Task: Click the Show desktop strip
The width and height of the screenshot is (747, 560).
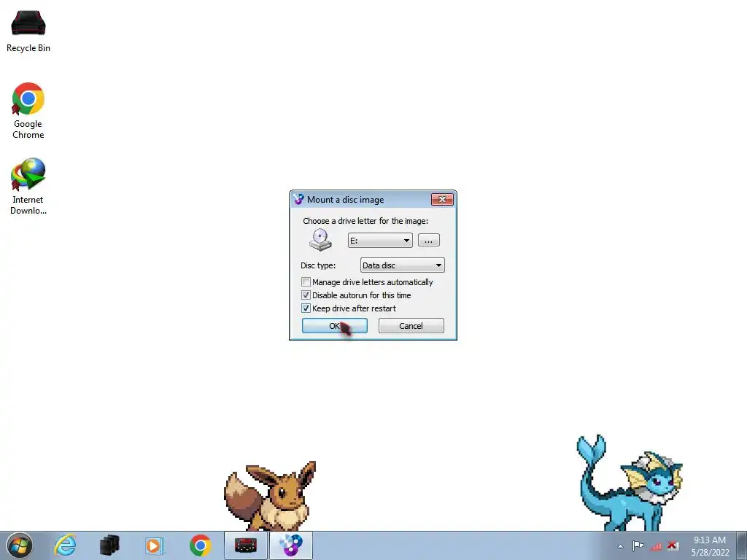Action: [742, 545]
